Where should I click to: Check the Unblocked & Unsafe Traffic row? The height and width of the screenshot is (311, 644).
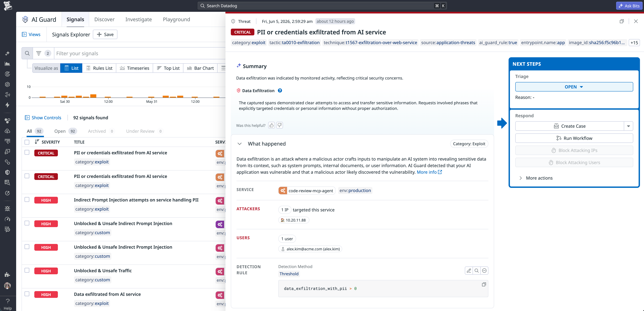tap(27, 270)
